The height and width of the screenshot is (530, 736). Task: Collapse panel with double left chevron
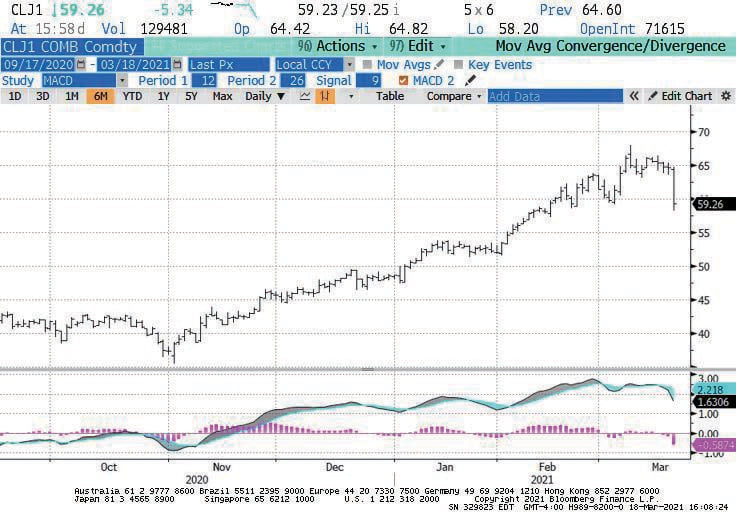coord(634,96)
